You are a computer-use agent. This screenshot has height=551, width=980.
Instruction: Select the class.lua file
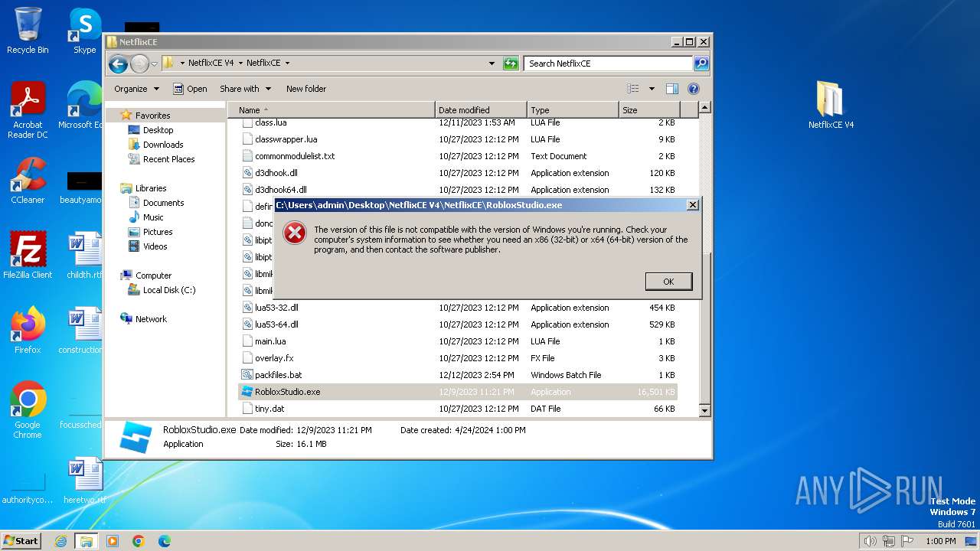coord(458,122)
